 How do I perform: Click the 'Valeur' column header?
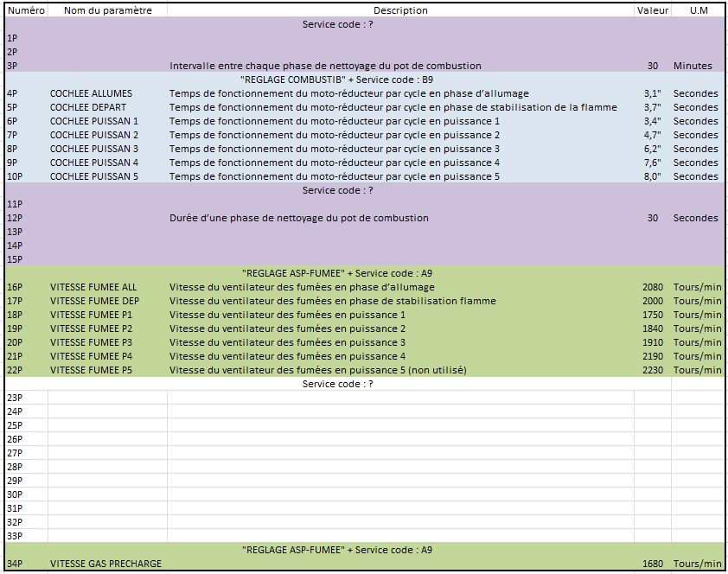652,10
